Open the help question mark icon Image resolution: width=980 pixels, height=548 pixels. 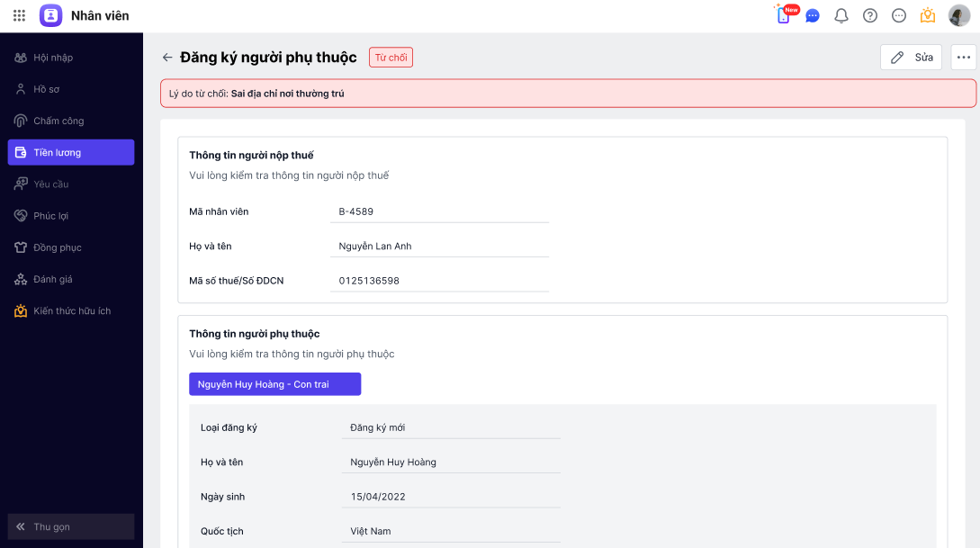[870, 15]
